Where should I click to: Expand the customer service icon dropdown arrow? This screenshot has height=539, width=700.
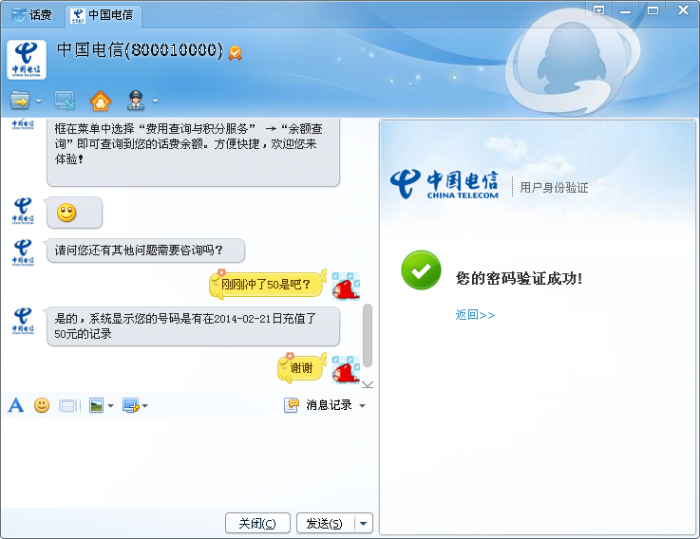pyautogui.click(x=155, y=101)
